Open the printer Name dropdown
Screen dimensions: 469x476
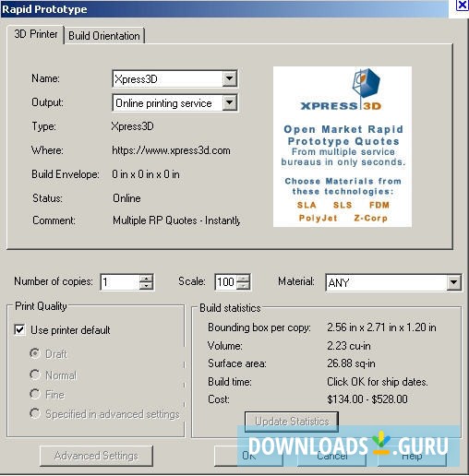click(x=229, y=78)
